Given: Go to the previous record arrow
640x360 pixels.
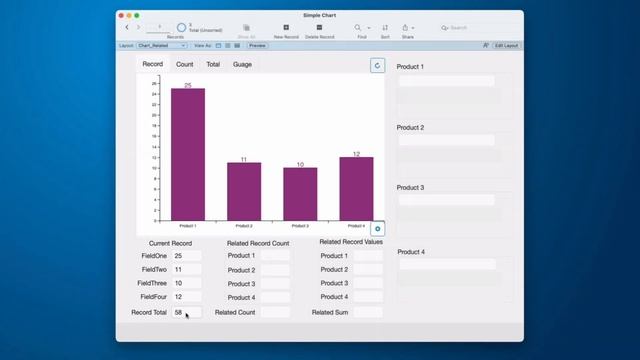Looking at the screenshot, I should (x=127, y=27).
